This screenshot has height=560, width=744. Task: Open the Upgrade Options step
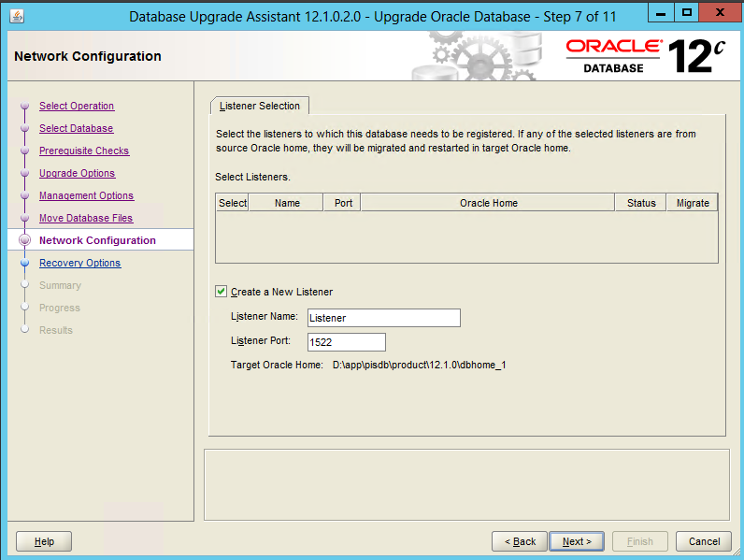click(x=77, y=173)
